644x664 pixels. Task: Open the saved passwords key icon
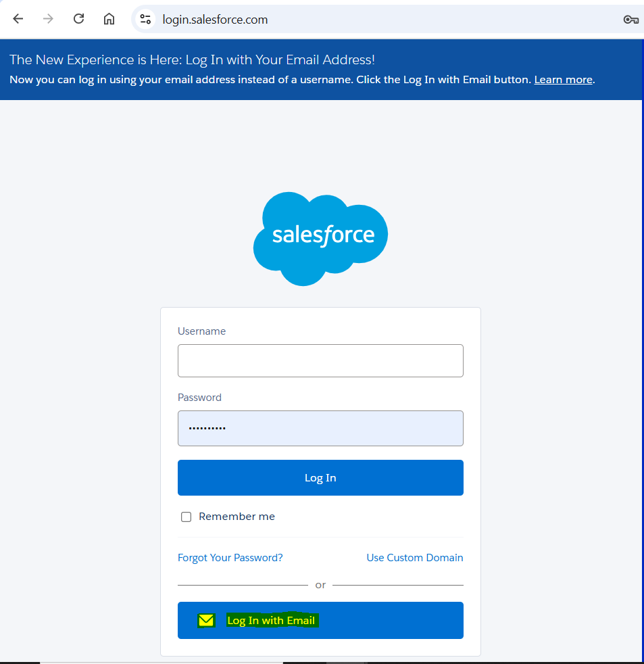[631, 20]
